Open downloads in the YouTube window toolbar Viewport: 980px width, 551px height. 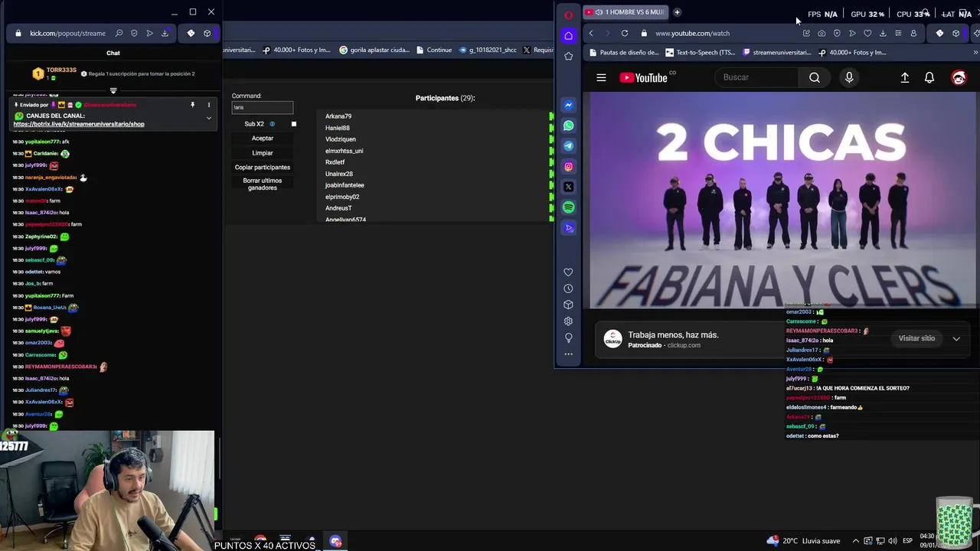pos(883,33)
